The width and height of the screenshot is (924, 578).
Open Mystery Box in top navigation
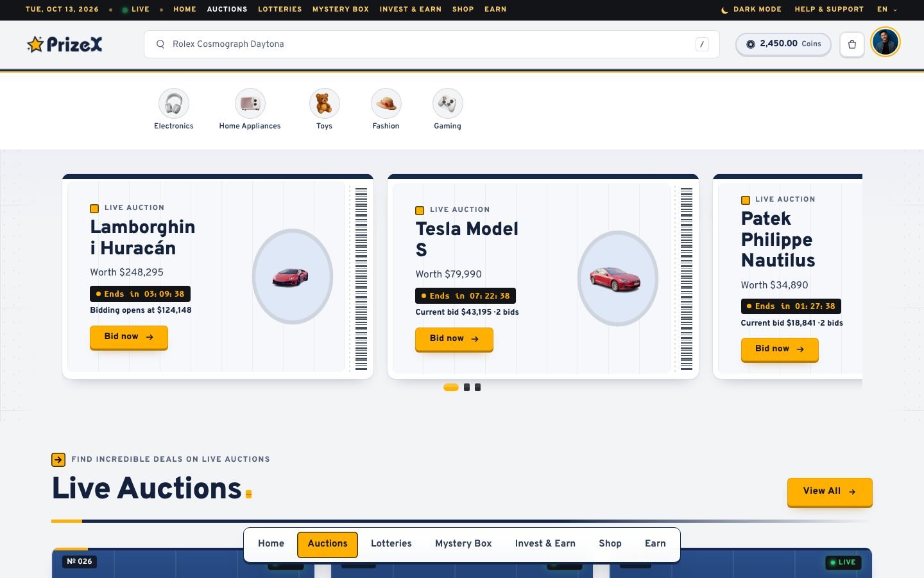[x=341, y=10]
